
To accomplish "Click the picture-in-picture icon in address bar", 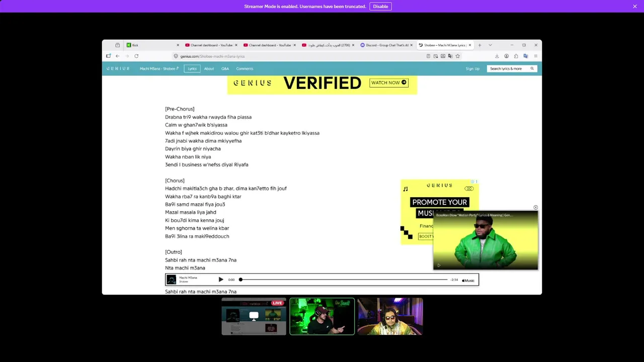I will click(x=436, y=56).
